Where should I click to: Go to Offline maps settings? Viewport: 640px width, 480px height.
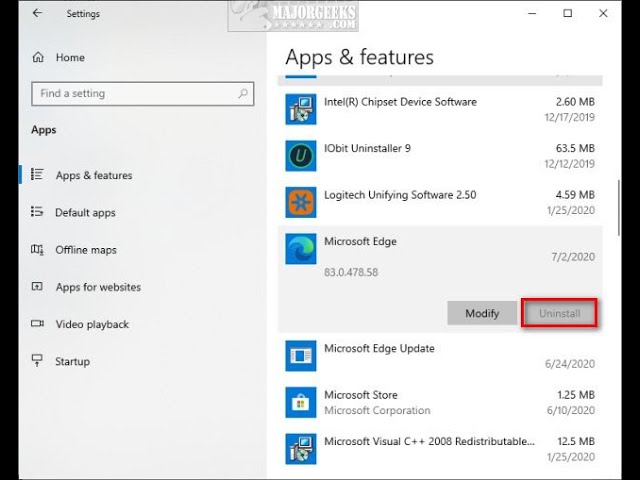86,250
